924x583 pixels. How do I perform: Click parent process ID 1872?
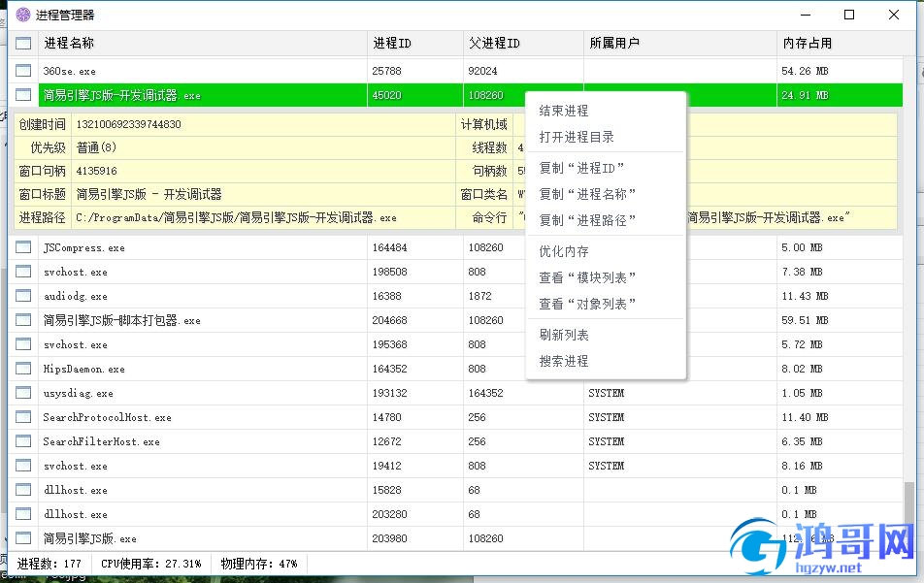(479, 296)
